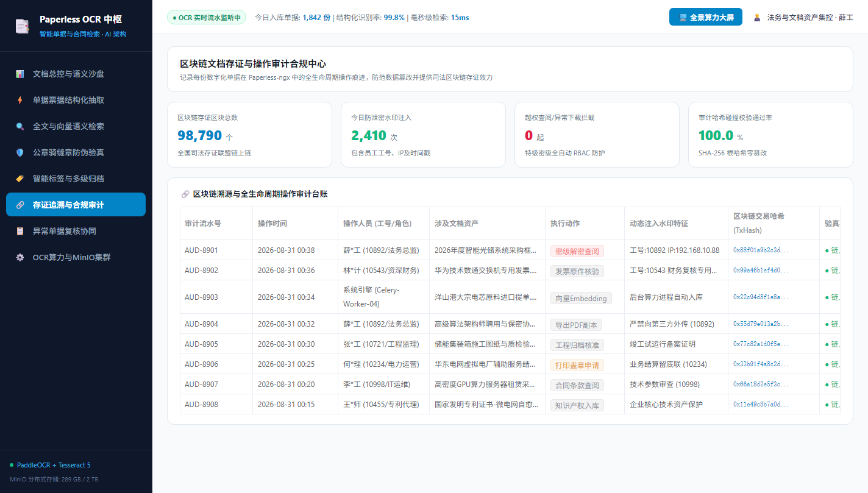
Task: Click the chain link icon beside 存证追溯与合规审计
Action: pos(20,205)
